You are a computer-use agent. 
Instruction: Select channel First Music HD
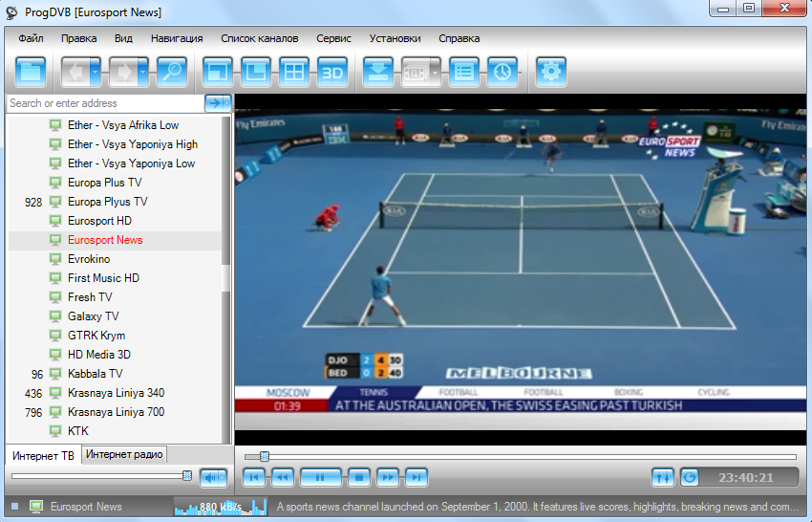click(116, 278)
